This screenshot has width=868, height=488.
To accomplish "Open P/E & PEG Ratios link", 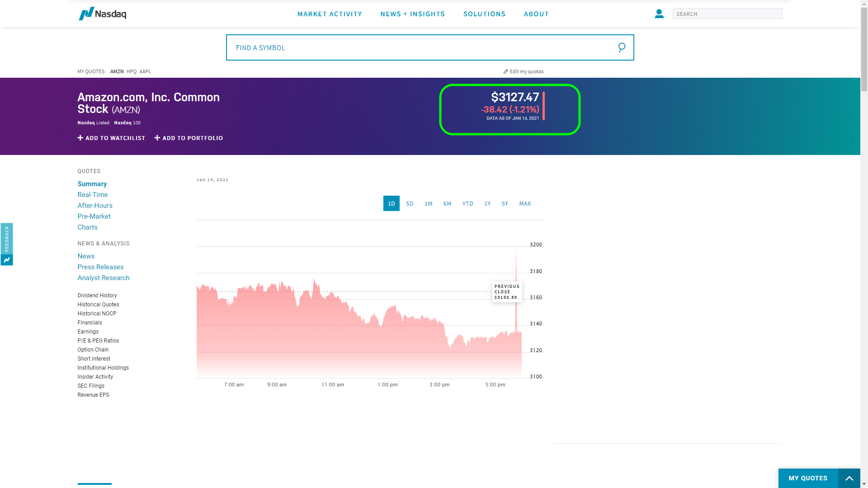I will [x=98, y=341].
